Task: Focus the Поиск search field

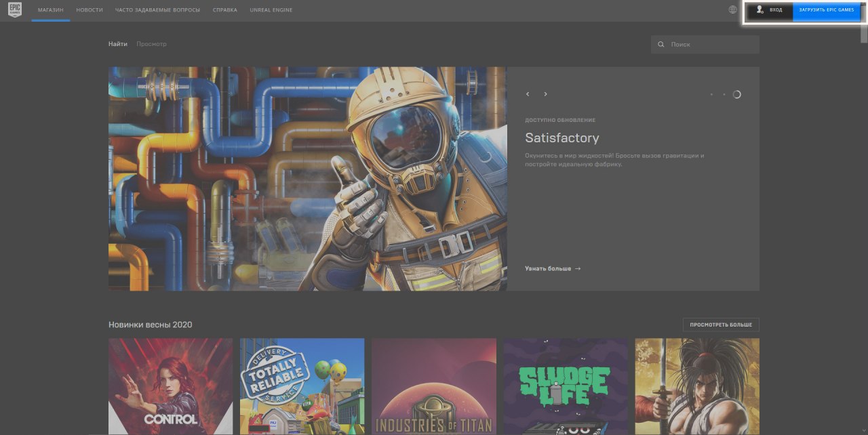Action: tap(705, 44)
